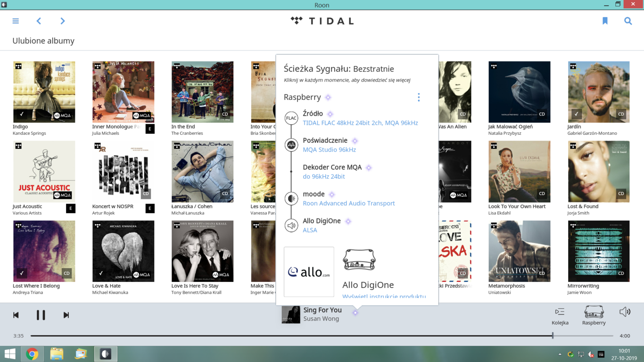Click the taskbar network status icon
This screenshot has width=644, height=362.
point(581,354)
